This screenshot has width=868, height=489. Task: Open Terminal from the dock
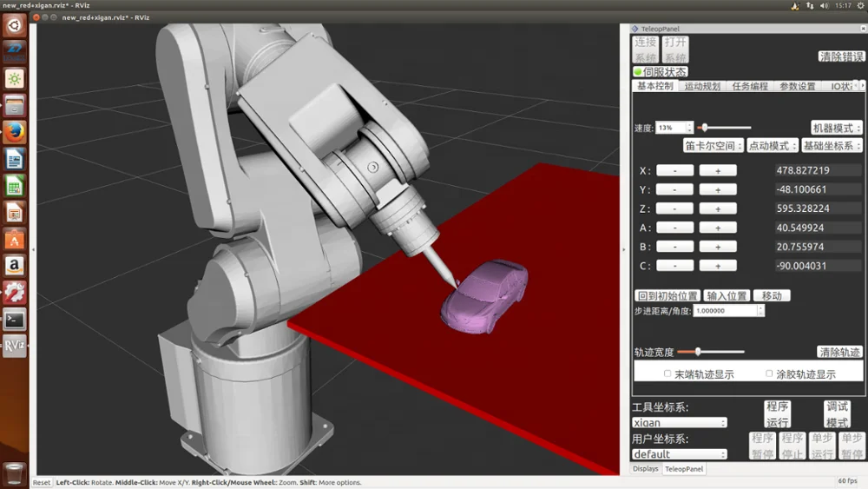[15, 320]
